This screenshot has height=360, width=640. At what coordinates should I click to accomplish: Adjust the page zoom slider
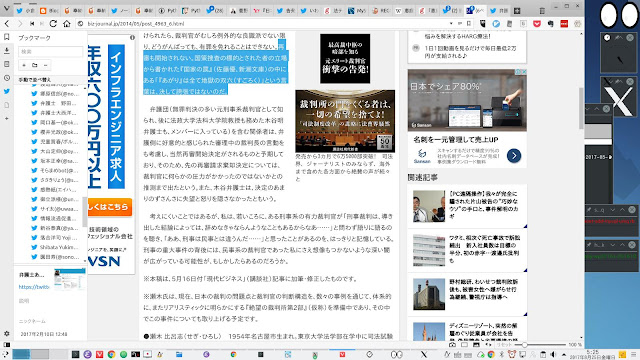[x=524, y=345]
